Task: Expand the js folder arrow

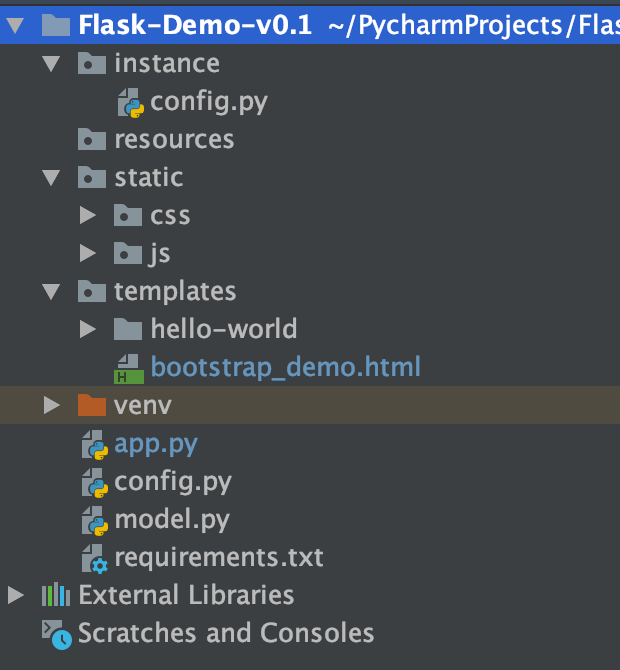Action: pyautogui.click(x=88, y=253)
